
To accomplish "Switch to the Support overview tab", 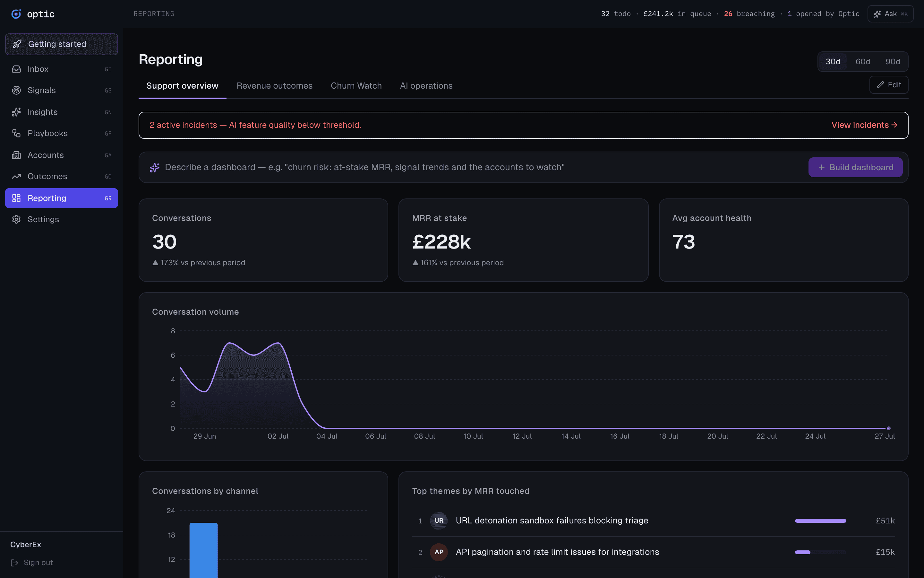I will click(x=183, y=86).
